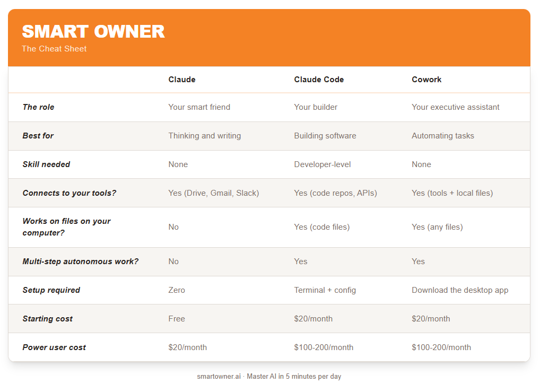Click the 'Best for' row label
Image resolution: width=540 pixels, height=392 pixels.
pos(38,136)
